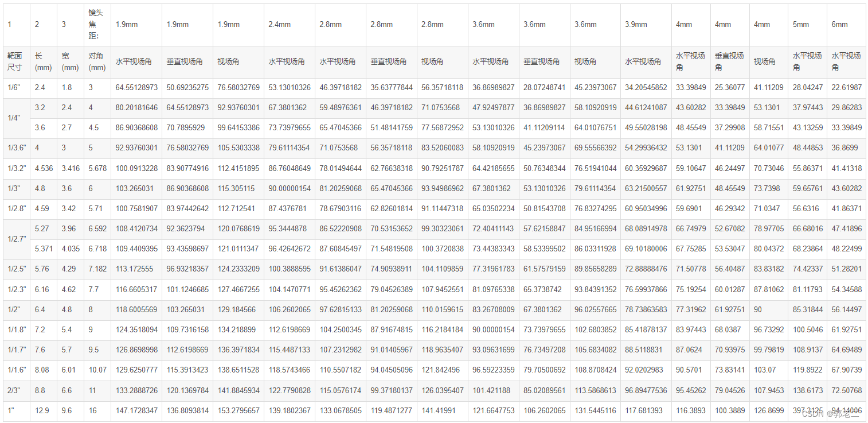Click the diagonal value 7.182
The image size is (868, 423).
[x=97, y=269]
